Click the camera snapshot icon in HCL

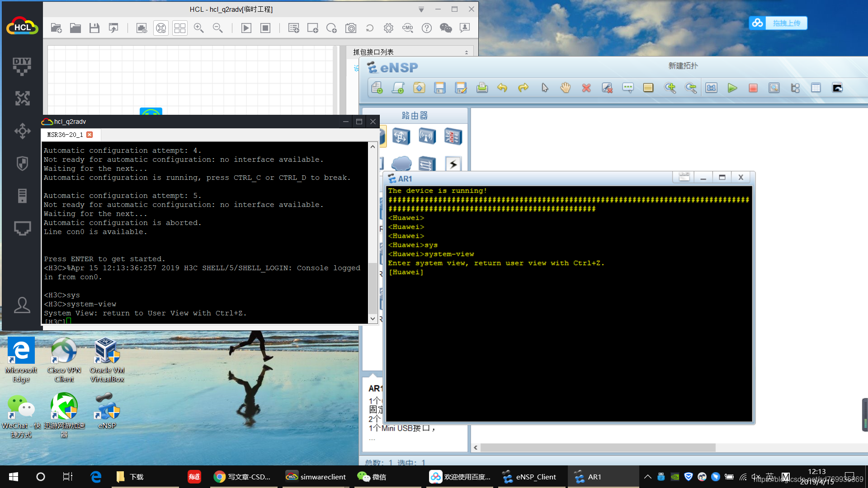(x=351, y=28)
